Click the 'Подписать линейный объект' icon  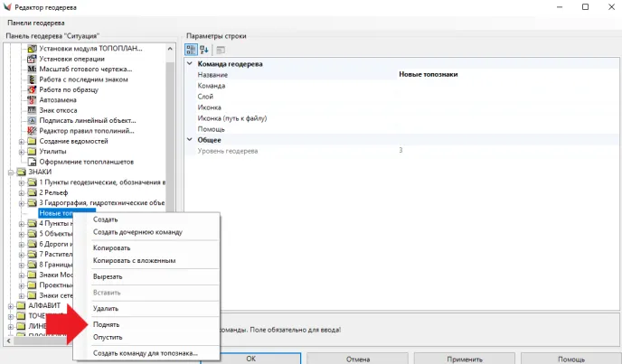pyautogui.click(x=33, y=120)
